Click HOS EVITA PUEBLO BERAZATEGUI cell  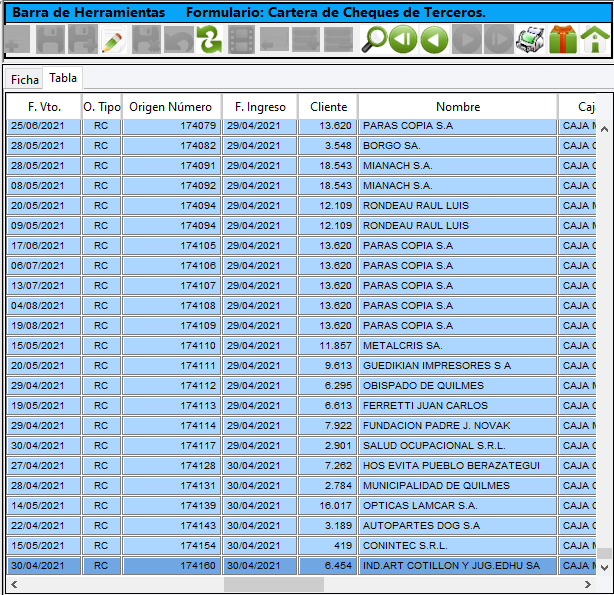click(x=457, y=466)
